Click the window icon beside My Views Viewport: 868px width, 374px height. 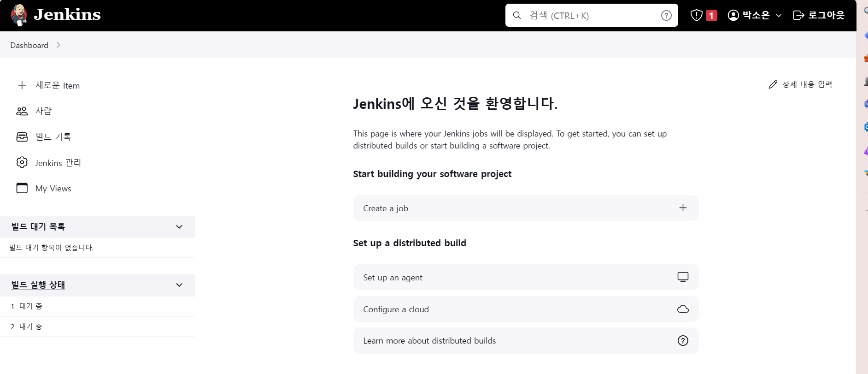[22, 188]
